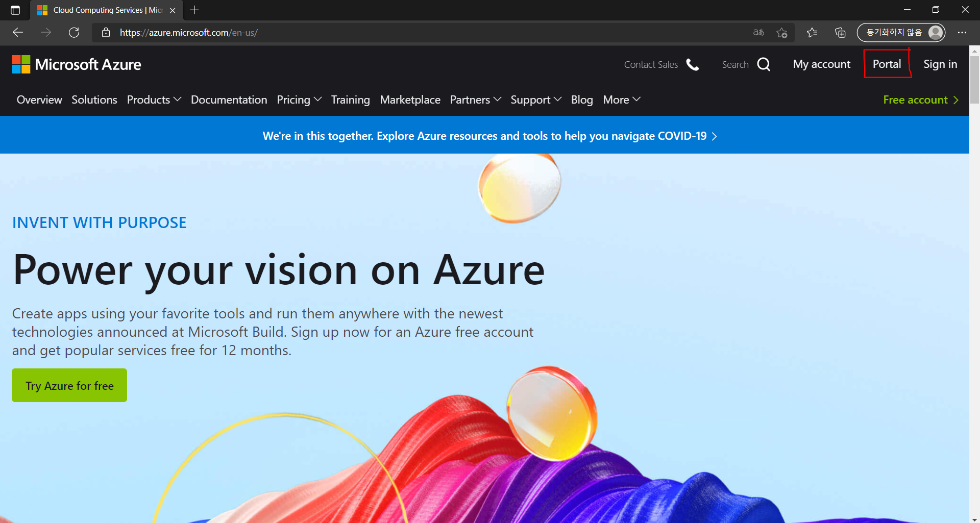Close the Cloud Computing Services tab
The width and height of the screenshot is (980, 523).
[173, 10]
